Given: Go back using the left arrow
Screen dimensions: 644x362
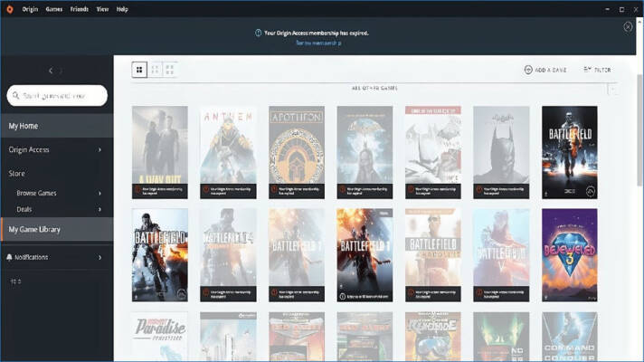Looking at the screenshot, I should pos(51,71).
